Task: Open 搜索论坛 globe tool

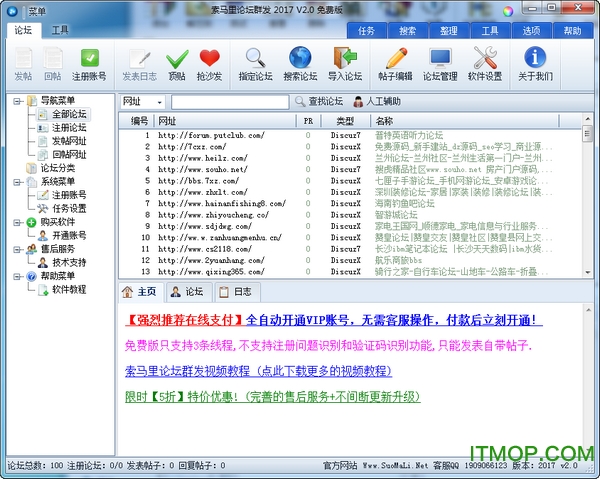Action: [300, 64]
